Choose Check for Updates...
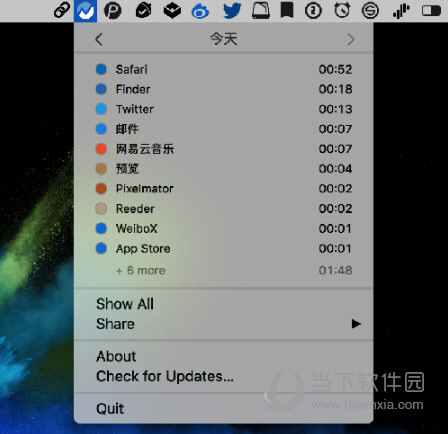Screen dimensions: 448x434 pos(224,376)
